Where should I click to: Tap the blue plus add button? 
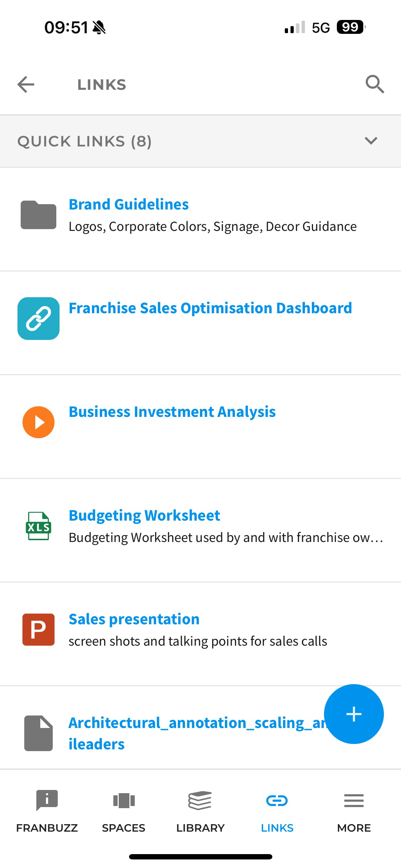point(354,714)
